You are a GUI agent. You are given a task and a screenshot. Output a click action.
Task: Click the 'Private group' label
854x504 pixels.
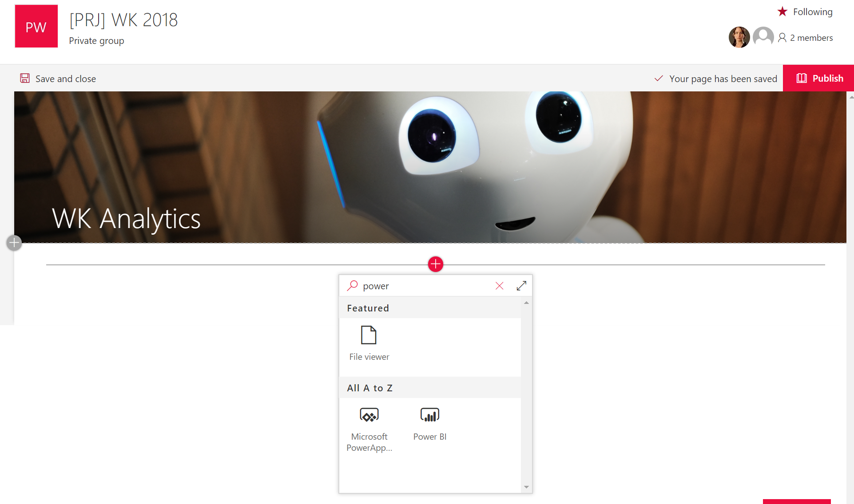(96, 41)
